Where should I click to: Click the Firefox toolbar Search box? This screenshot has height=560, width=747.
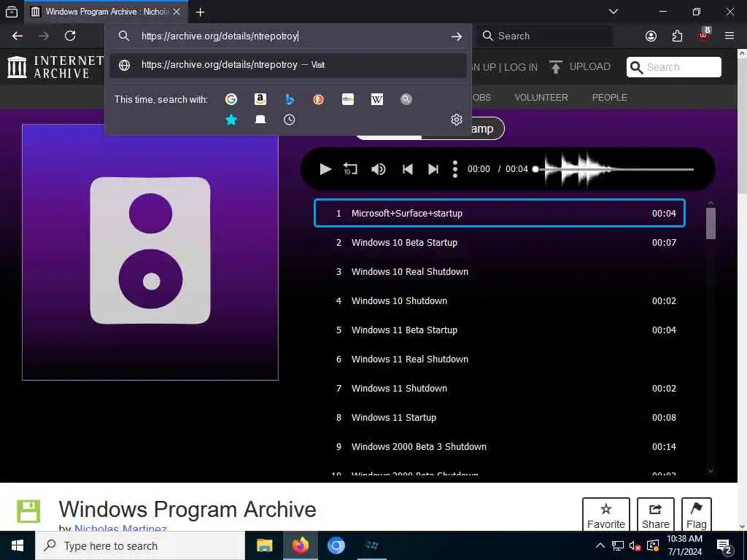[544, 36]
